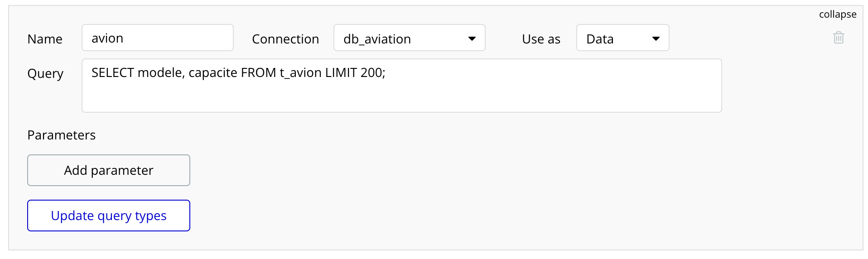Click the Name field containing avion
This screenshot has height=259, width=868.
pos(157,38)
